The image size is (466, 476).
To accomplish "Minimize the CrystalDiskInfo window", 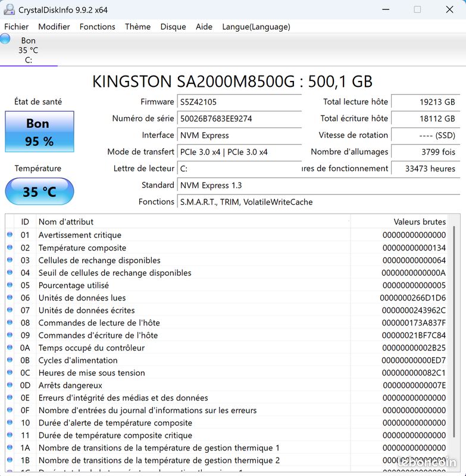I will [386, 10].
